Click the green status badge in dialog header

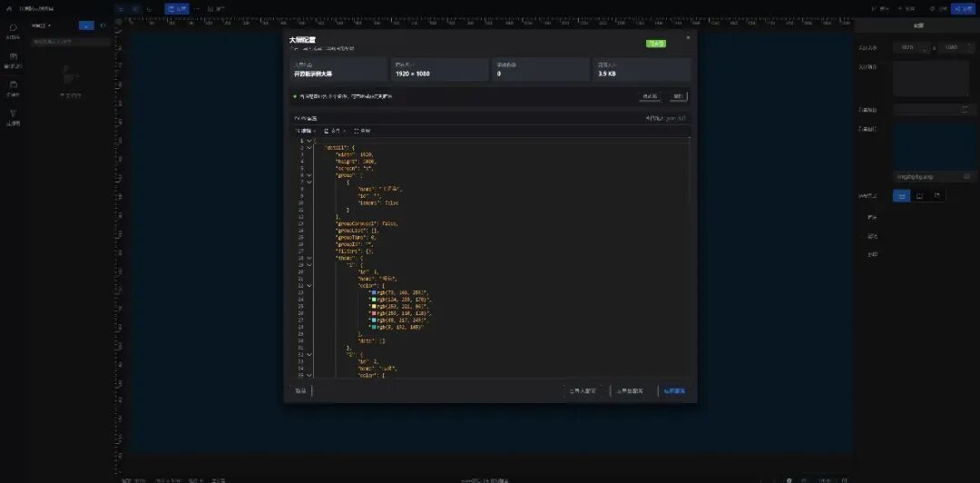(x=656, y=44)
